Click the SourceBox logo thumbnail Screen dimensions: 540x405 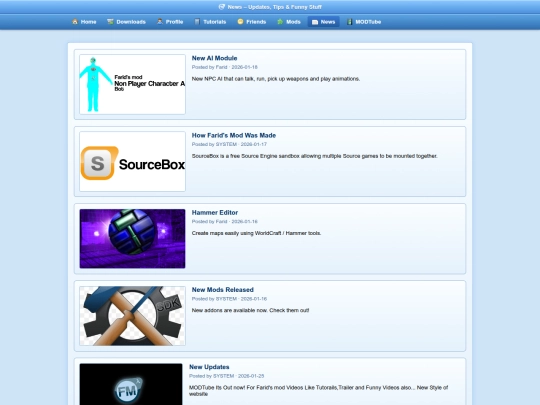132,162
